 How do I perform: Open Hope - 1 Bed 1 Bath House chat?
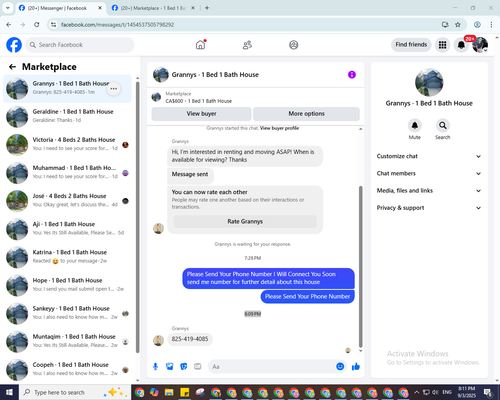67,285
